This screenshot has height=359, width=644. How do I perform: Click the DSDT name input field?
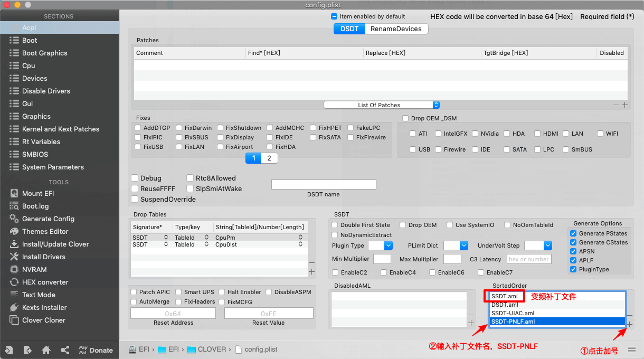click(x=324, y=184)
